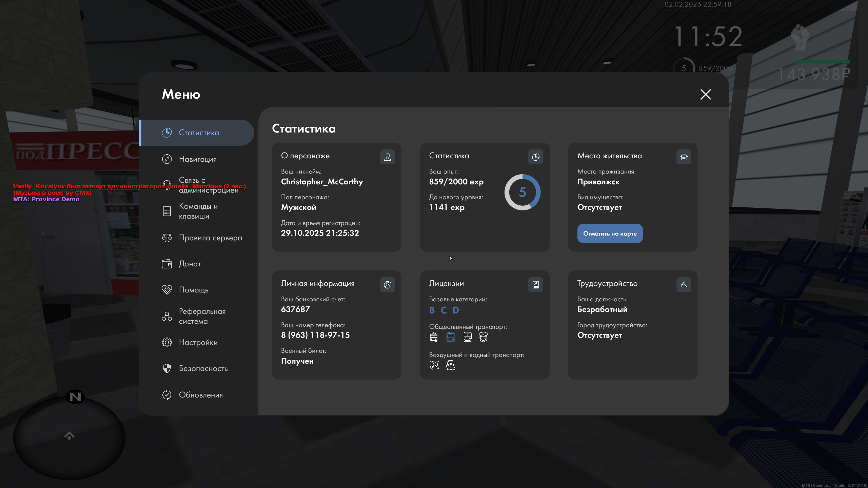The image size is (868, 488).
Task: Click the person icon in О персонаже card
Action: point(387,157)
